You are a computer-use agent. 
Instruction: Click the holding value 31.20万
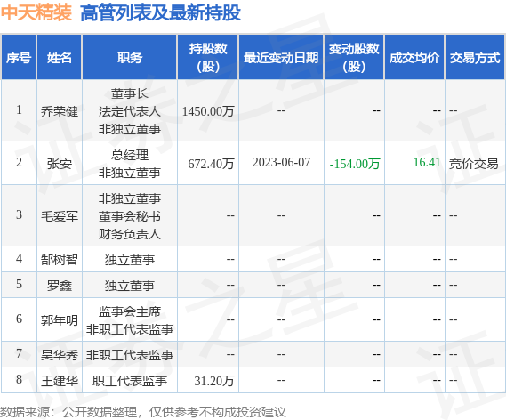point(214,381)
